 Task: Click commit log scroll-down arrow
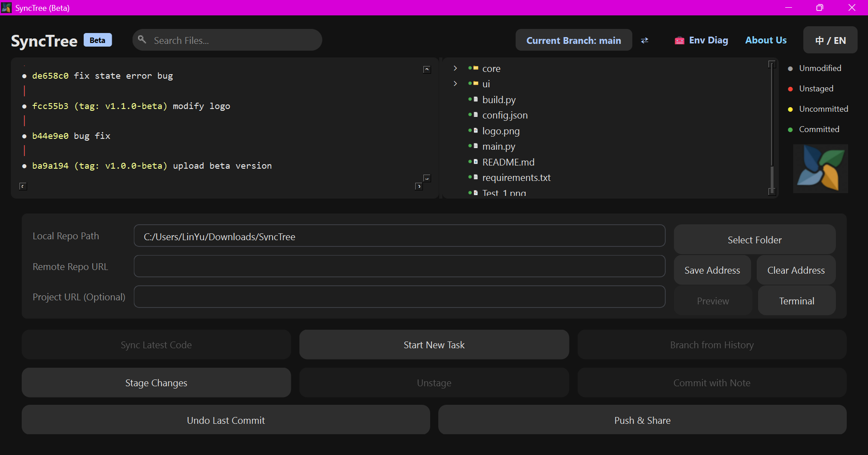(427, 178)
